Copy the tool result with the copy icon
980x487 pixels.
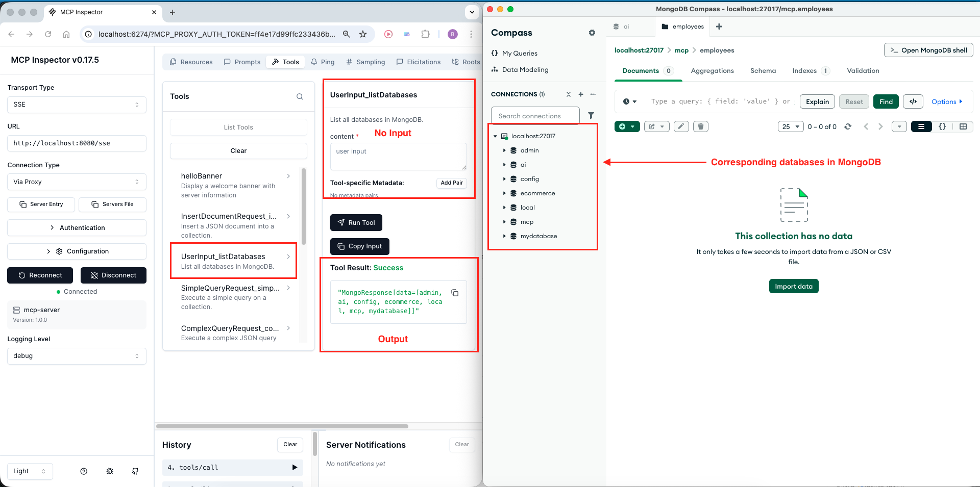click(455, 293)
